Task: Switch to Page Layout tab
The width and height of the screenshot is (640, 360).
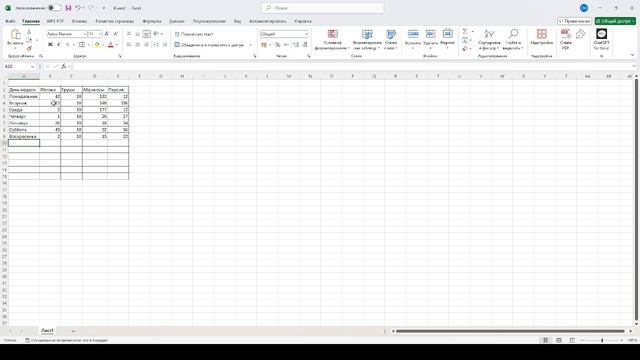Action: click(x=115, y=21)
